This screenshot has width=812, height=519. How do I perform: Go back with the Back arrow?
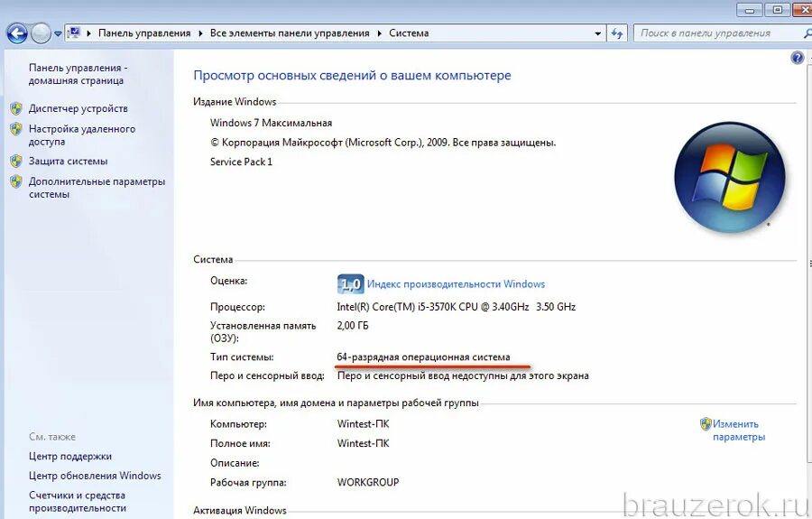[x=16, y=33]
